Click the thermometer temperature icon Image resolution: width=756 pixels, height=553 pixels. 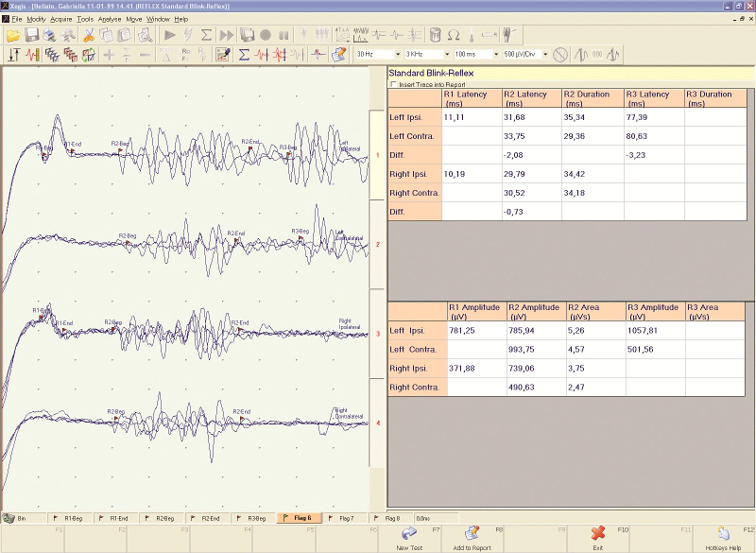point(471,35)
